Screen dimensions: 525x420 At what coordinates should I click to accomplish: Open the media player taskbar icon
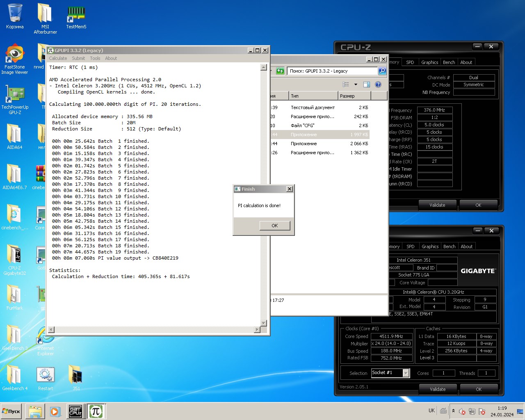[55, 411]
